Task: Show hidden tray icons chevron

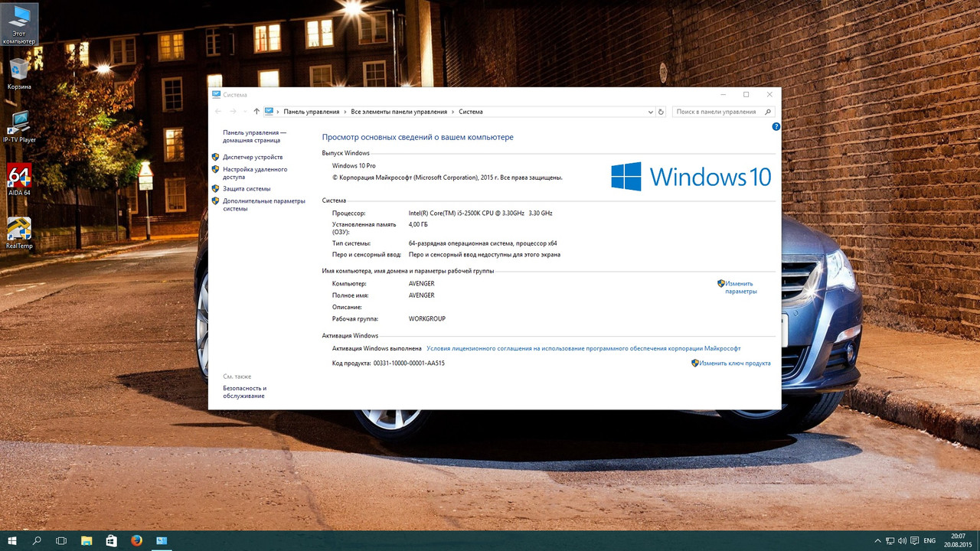Action: pos(876,541)
